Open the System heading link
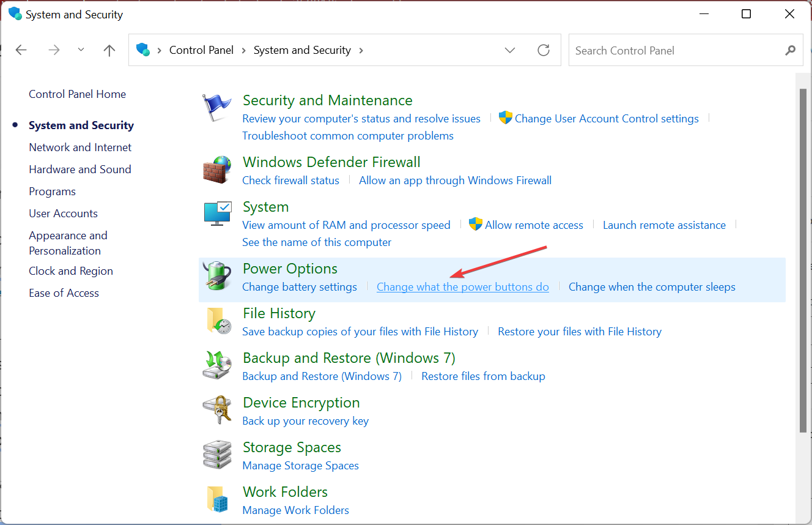812x525 pixels. [265, 207]
